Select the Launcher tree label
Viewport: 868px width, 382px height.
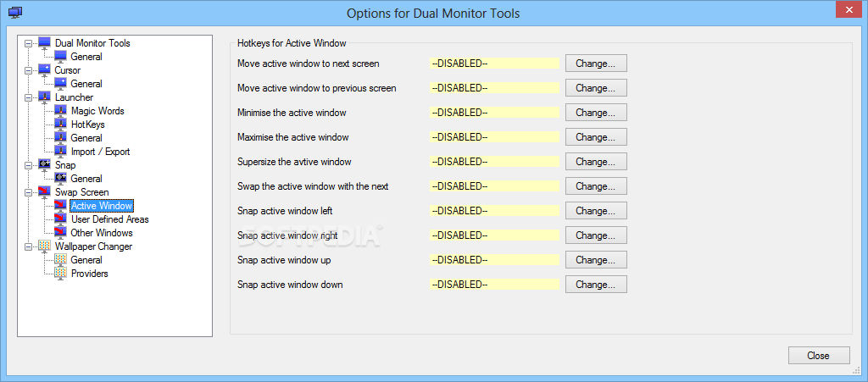pyautogui.click(x=74, y=97)
